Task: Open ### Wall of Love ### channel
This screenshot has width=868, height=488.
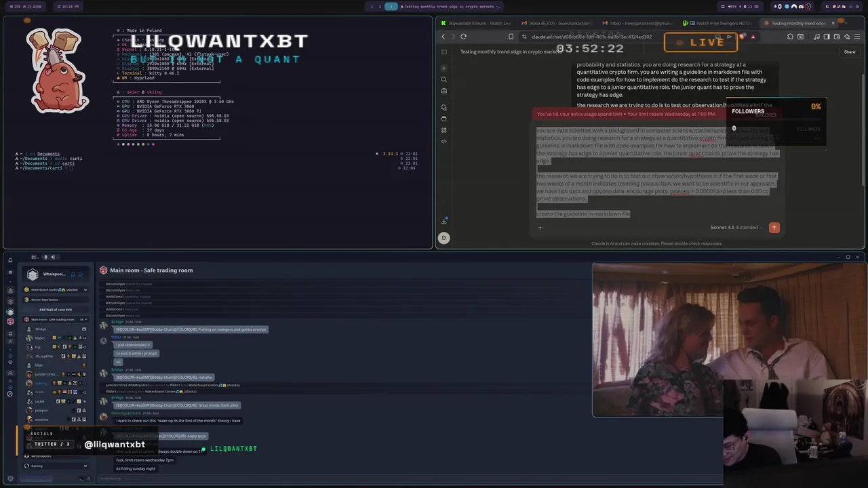Action: click(x=56, y=310)
